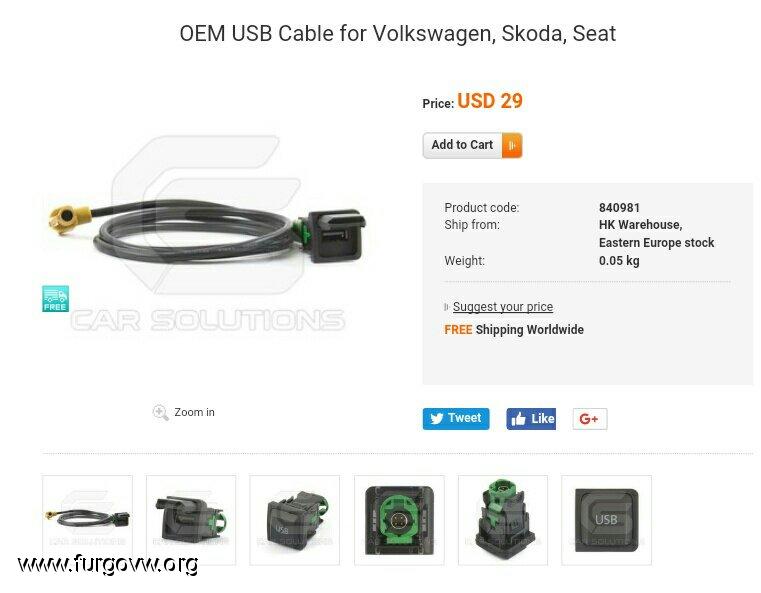This screenshot has width=761, height=593.
Task: Select the coiled cable thumbnail
Action: pyautogui.click(x=87, y=520)
